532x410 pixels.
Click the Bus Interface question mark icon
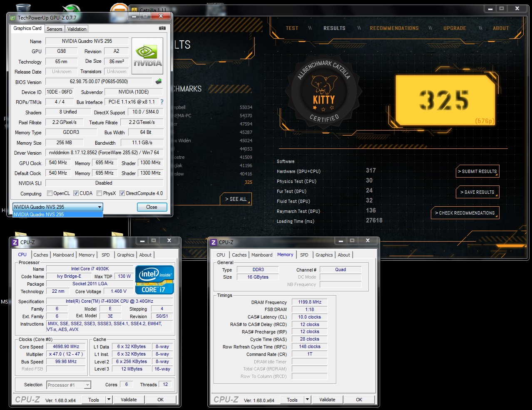pos(162,102)
